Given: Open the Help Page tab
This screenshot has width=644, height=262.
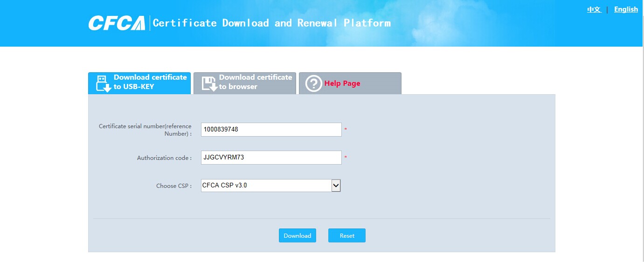Looking at the screenshot, I should coord(350,83).
